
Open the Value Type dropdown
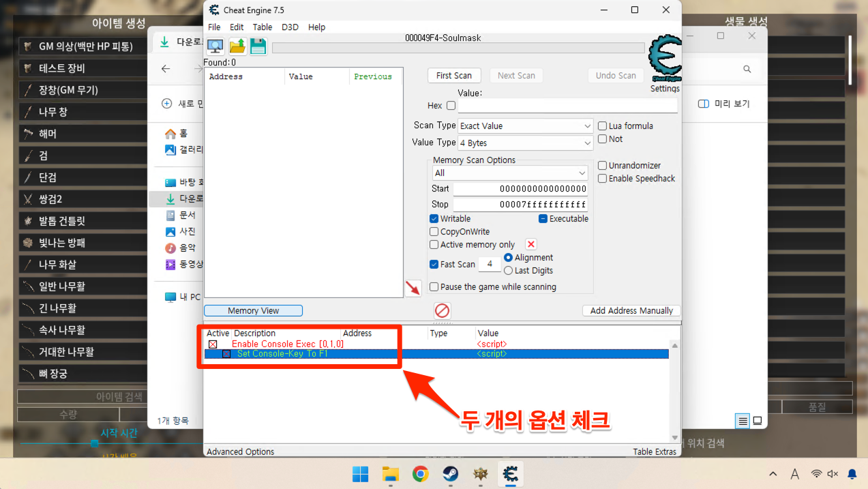click(525, 143)
